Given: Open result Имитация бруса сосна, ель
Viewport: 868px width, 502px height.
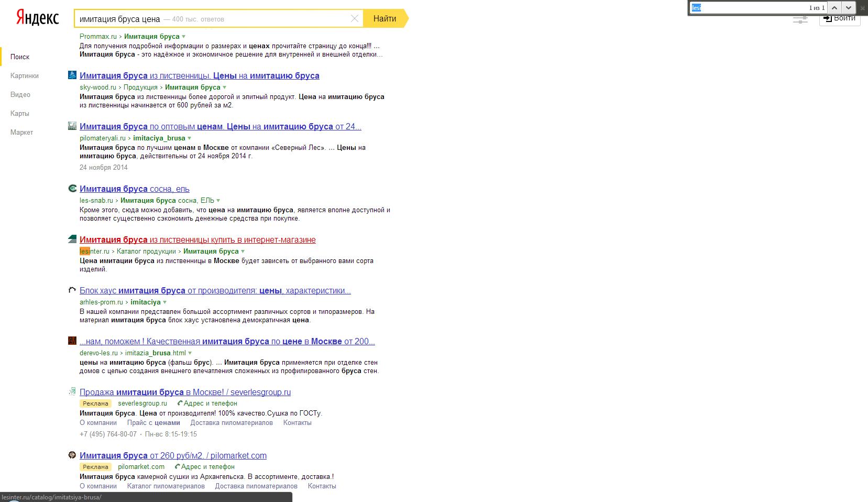Looking at the screenshot, I should tap(135, 189).
